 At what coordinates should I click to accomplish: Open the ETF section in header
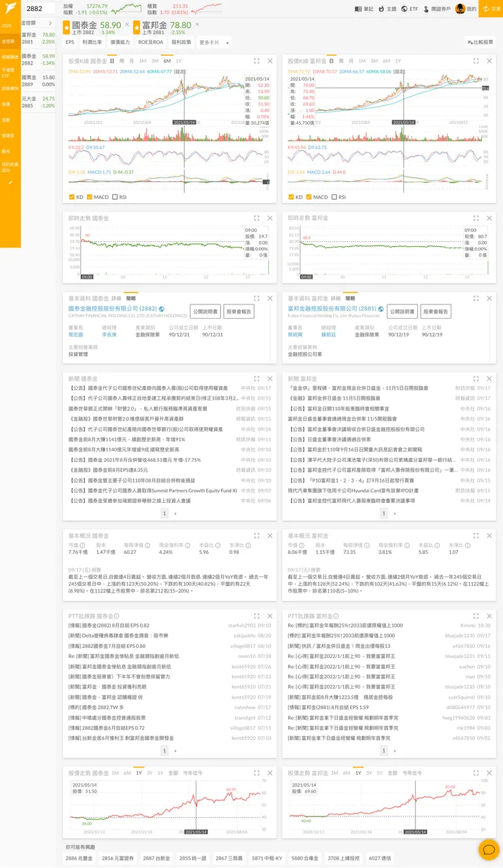point(410,9)
